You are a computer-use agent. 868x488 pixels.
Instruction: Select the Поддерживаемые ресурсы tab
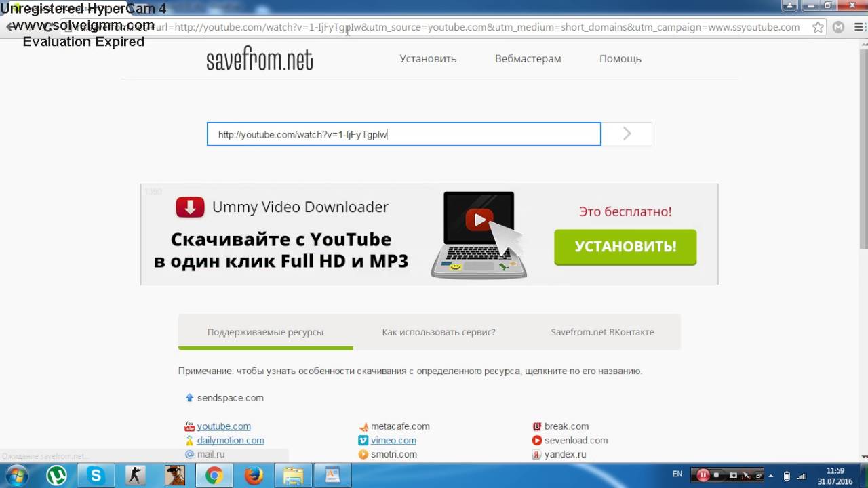265,332
